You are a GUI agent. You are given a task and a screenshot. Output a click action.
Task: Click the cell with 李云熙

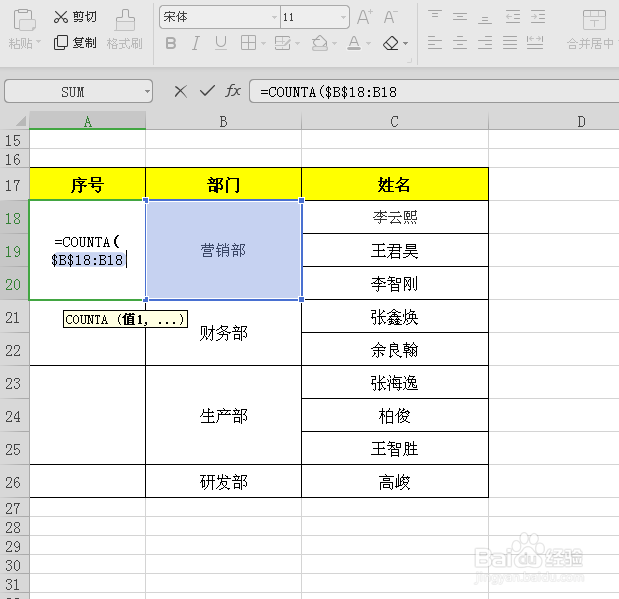(395, 217)
